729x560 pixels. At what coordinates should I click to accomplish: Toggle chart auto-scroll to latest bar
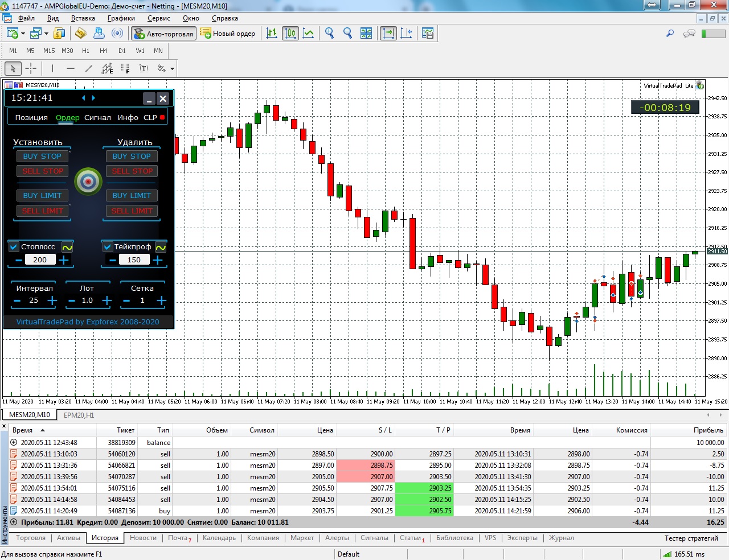(x=388, y=34)
